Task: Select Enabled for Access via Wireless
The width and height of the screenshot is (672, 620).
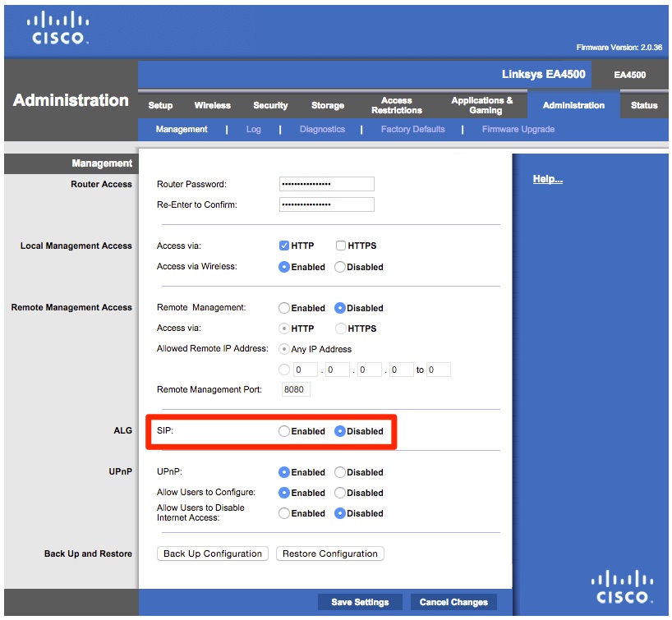Action: point(283,267)
